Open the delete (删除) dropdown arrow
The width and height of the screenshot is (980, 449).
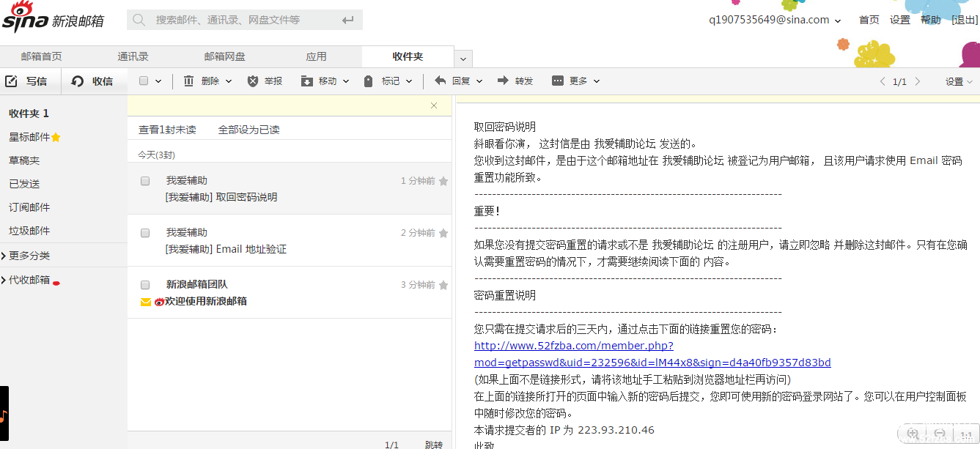tap(229, 81)
